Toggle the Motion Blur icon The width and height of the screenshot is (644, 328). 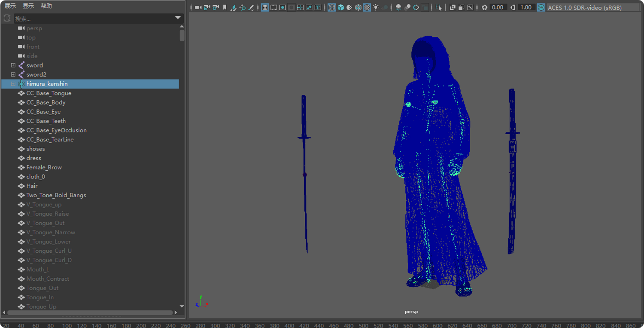(x=407, y=7)
